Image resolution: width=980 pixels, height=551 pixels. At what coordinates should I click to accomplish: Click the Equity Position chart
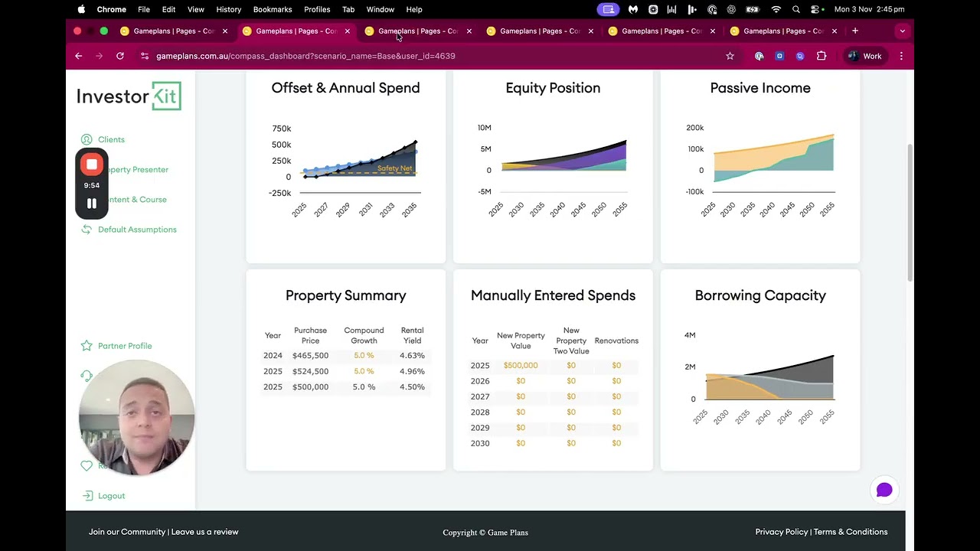point(553,170)
